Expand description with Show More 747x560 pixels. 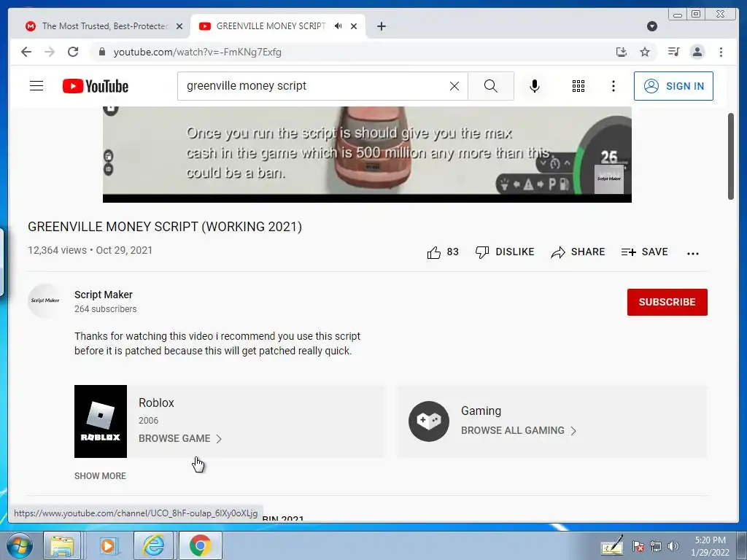pos(100,475)
